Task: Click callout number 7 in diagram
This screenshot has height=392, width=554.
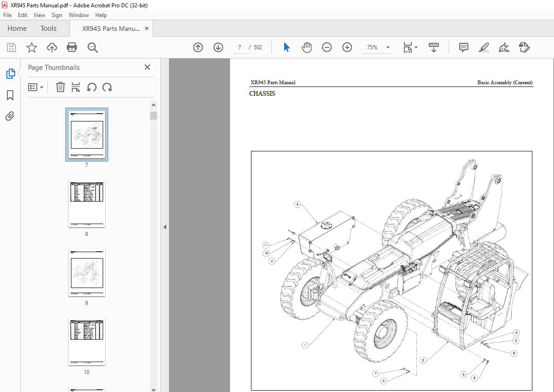Action: pyautogui.click(x=376, y=373)
